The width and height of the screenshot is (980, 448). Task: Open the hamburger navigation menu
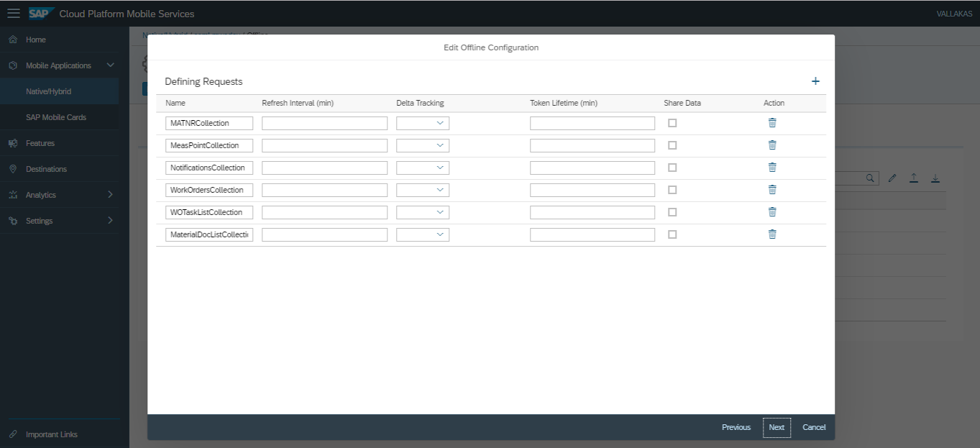tap(14, 14)
